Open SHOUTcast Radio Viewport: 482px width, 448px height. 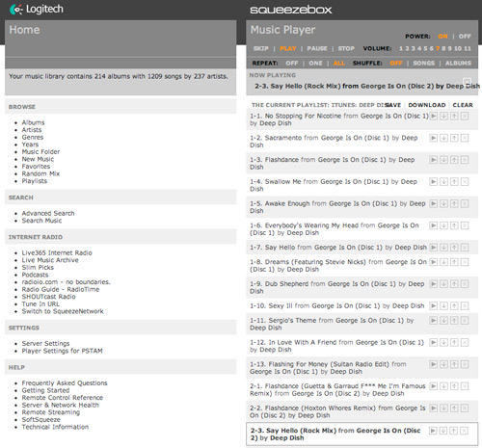48,297
